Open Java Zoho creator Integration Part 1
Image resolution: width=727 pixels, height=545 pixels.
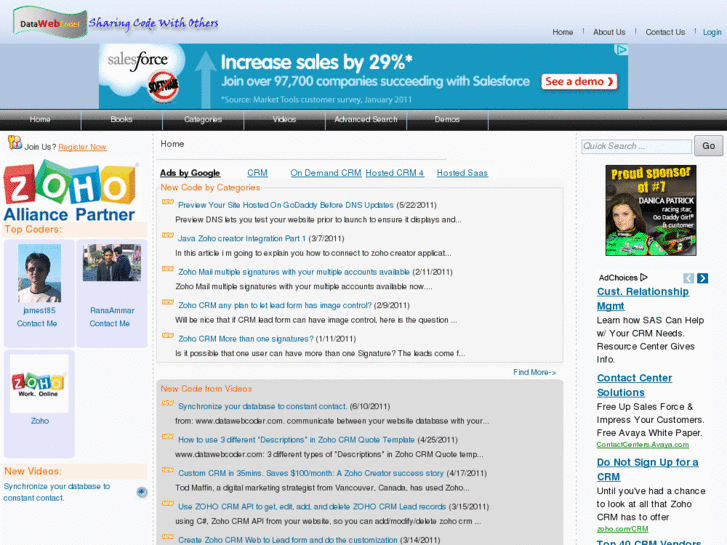point(242,238)
